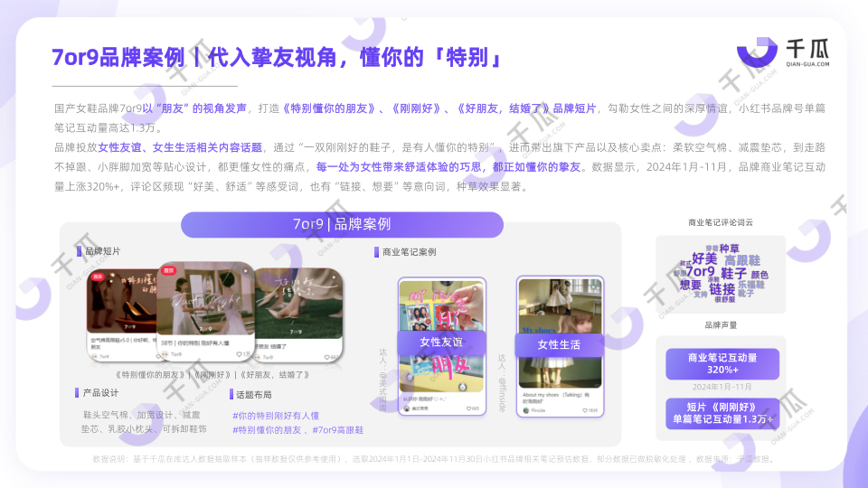This screenshot has width=868, height=488.
Task: Click the 千瓜 logo in the top corner
Action: point(783,52)
